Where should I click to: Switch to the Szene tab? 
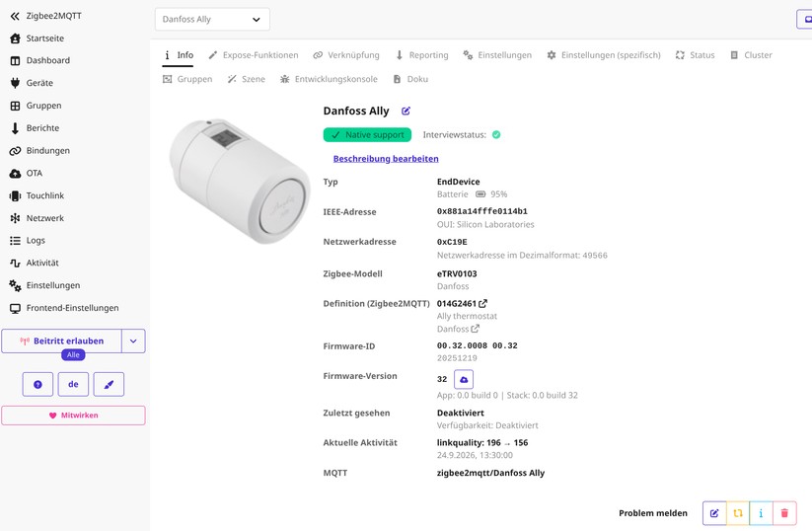point(247,79)
